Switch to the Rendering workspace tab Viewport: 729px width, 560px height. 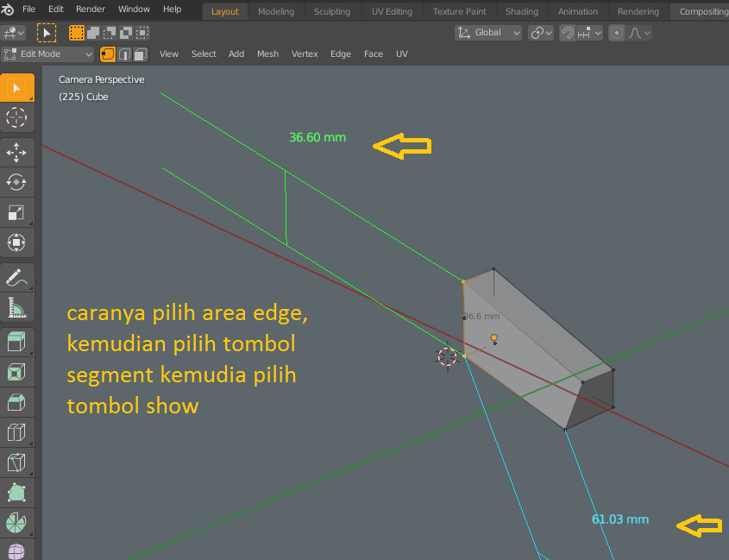click(638, 11)
